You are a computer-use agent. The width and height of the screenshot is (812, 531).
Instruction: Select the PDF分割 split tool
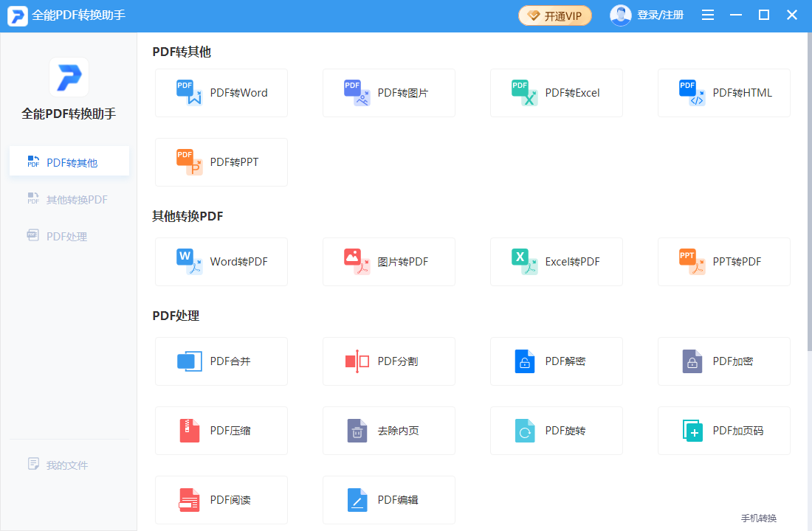[388, 361]
